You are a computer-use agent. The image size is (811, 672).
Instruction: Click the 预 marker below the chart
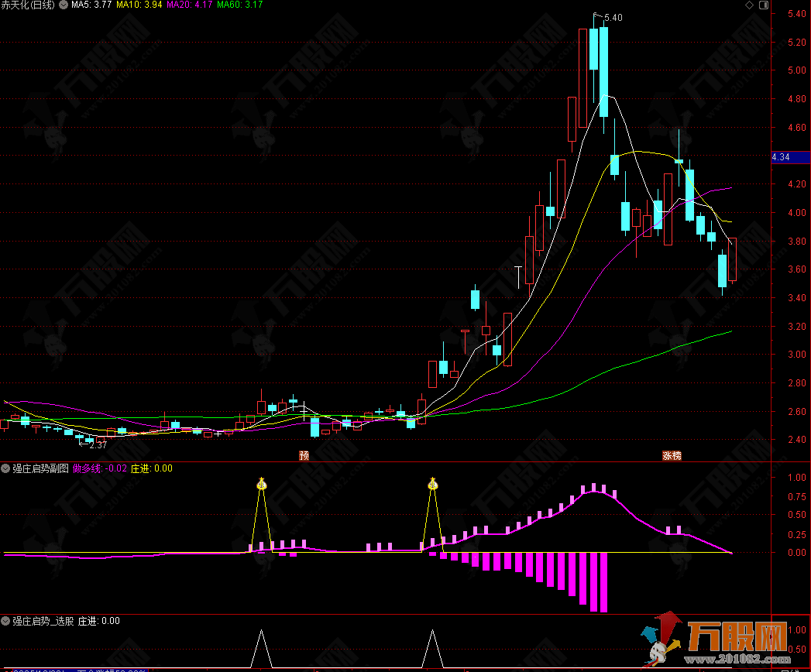304,455
